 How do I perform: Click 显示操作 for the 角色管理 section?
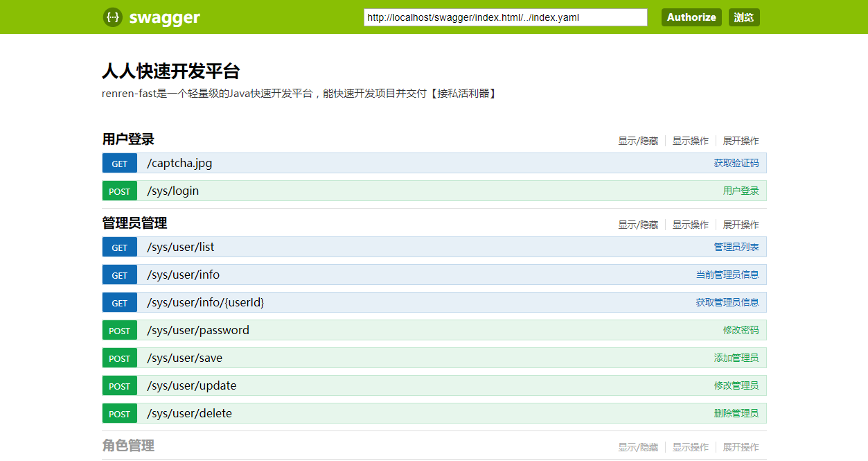click(691, 447)
